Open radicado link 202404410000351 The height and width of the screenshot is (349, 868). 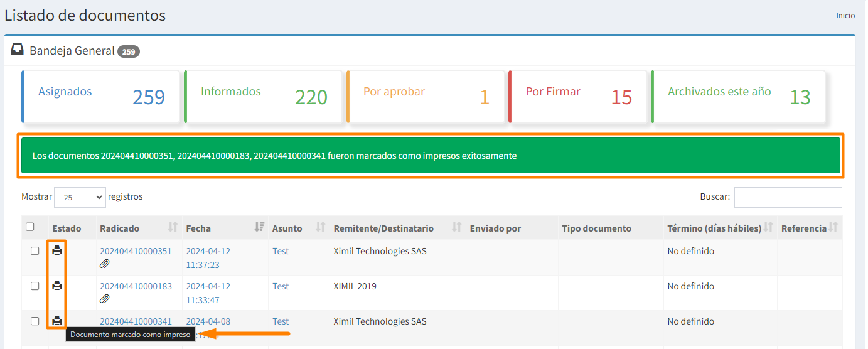pyautogui.click(x=136, y=251)
